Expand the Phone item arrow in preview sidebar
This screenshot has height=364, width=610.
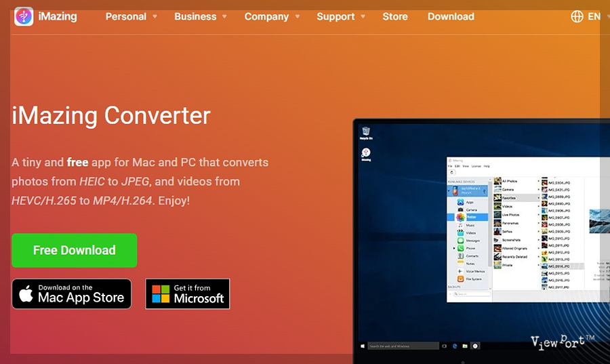(x=453, y=248)
